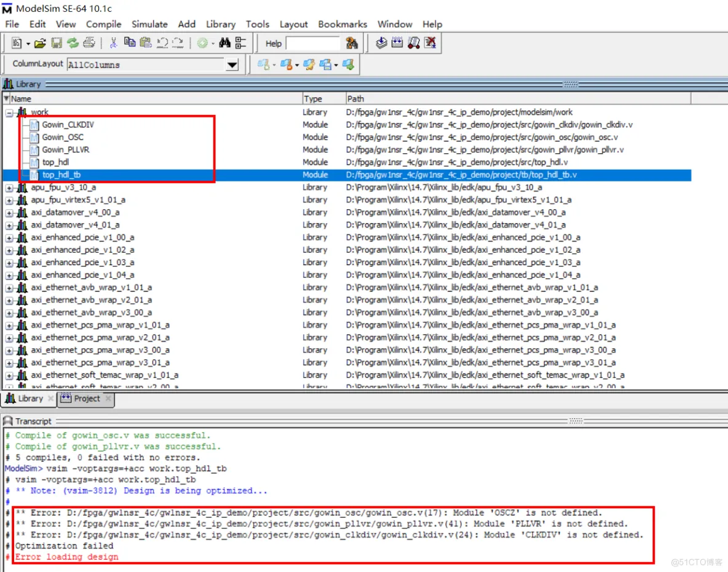Click the 'Optimization failed' transcript line
This screenshot has height=572, width=728.
64,546
